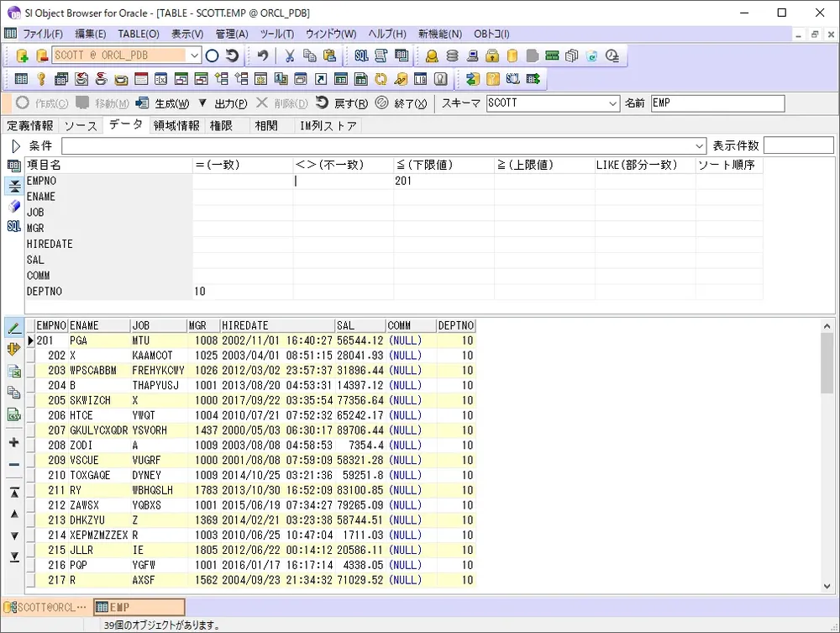Select the row with ENAME ZAWSX
The image size is (840, 633).
click(x=255, y=505)
